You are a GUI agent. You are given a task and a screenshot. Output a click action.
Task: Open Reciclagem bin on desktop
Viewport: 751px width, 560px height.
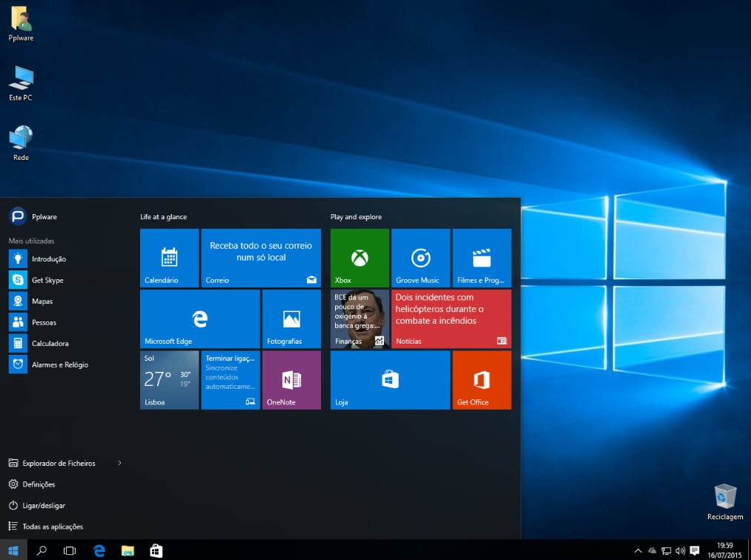[x=724, y=501]
